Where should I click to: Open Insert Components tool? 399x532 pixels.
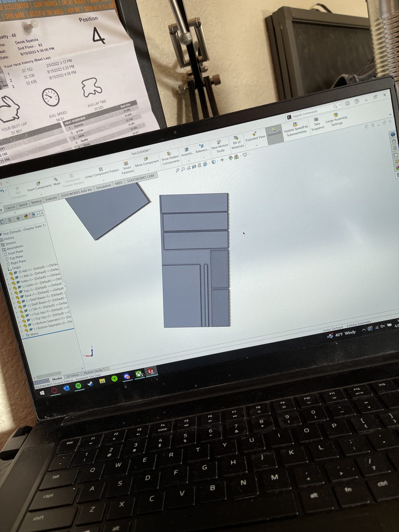tap(39, 186)
